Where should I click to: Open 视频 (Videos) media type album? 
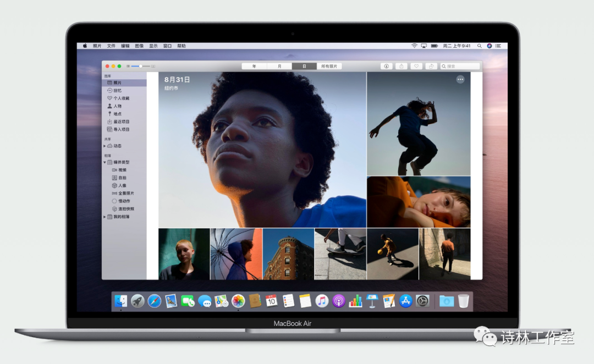pos(119,170)
